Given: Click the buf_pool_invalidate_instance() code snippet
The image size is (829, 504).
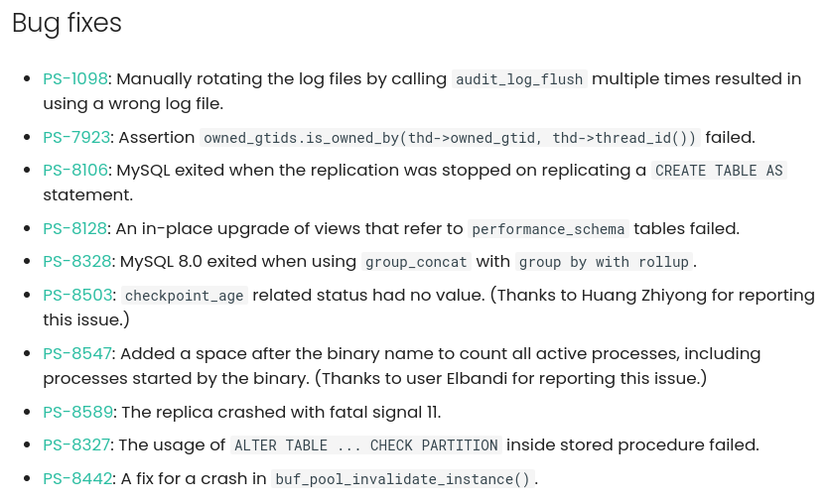Looking at the screenshot, I should [x=403, y=479].
